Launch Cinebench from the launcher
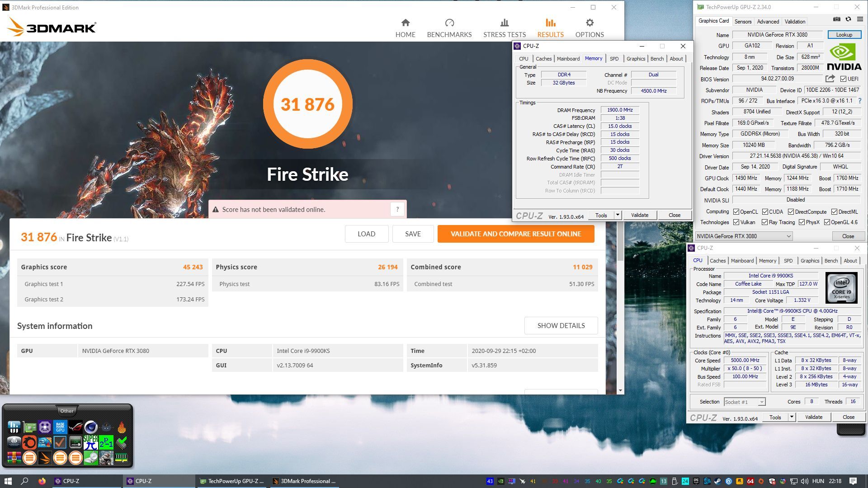 [x=91, y=427]
